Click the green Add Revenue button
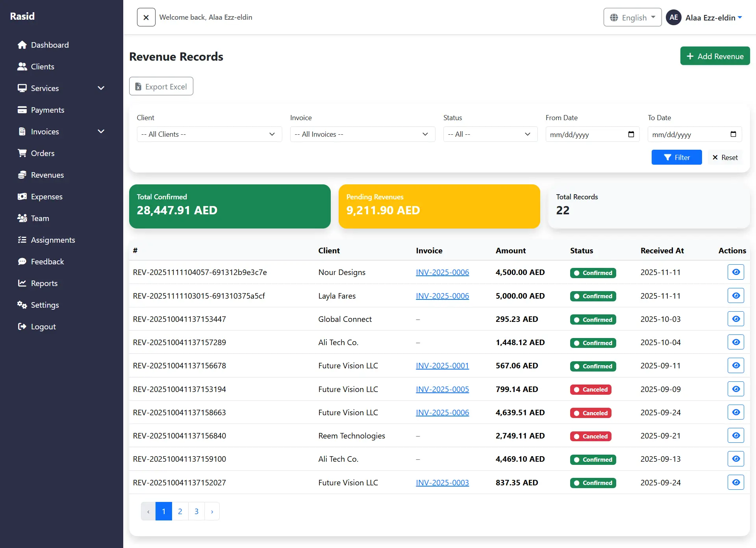 [x=715, y=56]
